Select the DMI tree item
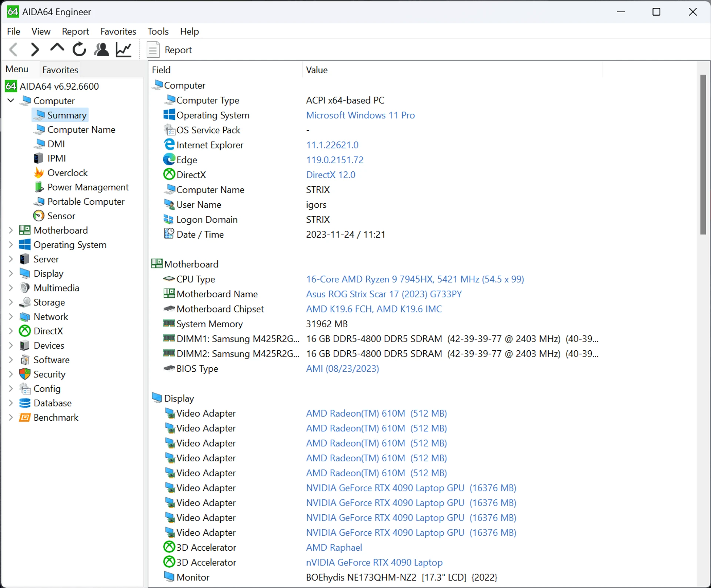The image size is (711, 588). click(x=56, y=144)
